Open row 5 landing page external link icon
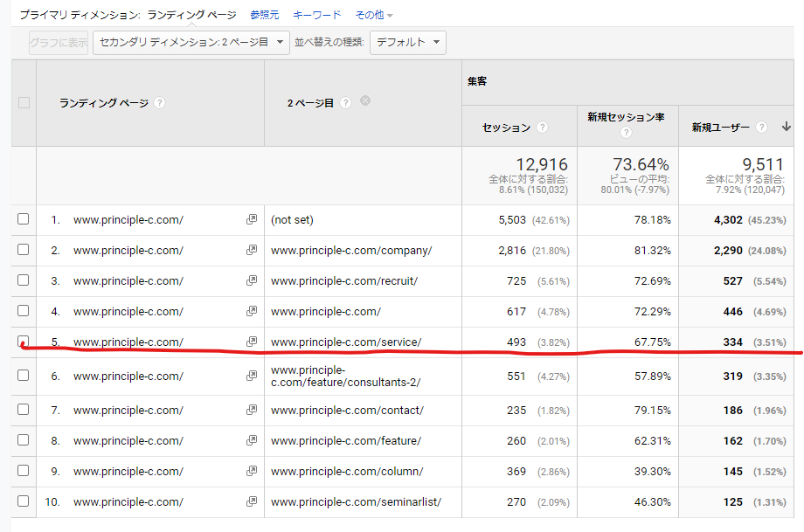Image resolution: width=804 pixels, height=532 pixels. click(252, 342)
